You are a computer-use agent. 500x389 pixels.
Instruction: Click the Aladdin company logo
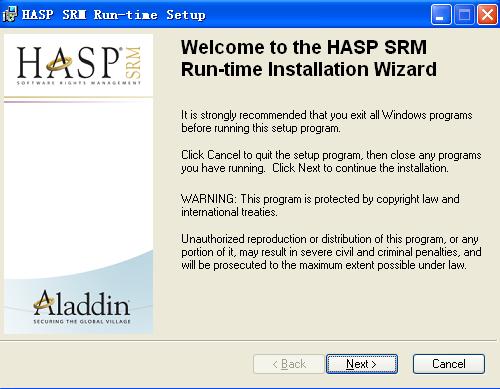tap(82, 306)
